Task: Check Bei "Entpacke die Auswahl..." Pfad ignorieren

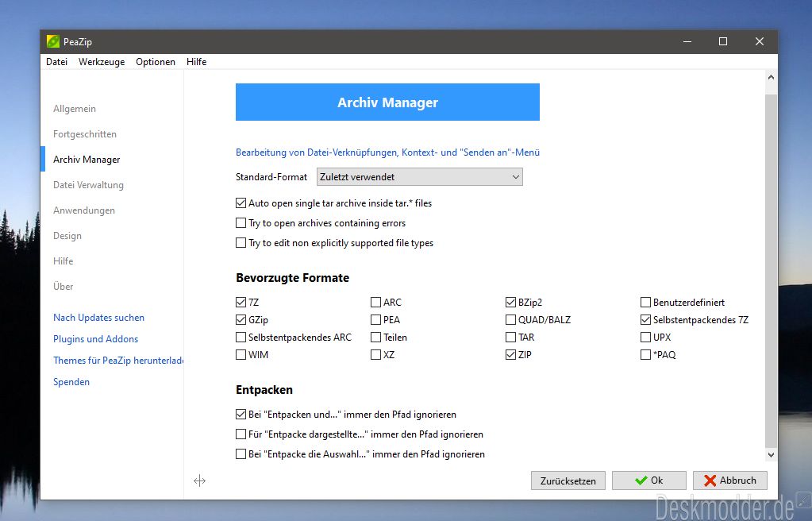Action: 241,454
